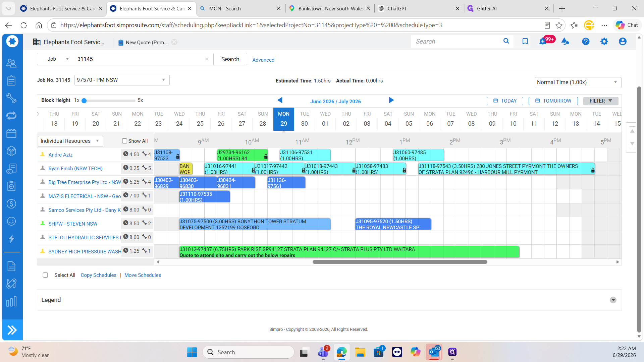The width and height of the screenshot is (644, 362).
Task: Open the Invoices dollar sidebar icon
Action: coord(11,203)
